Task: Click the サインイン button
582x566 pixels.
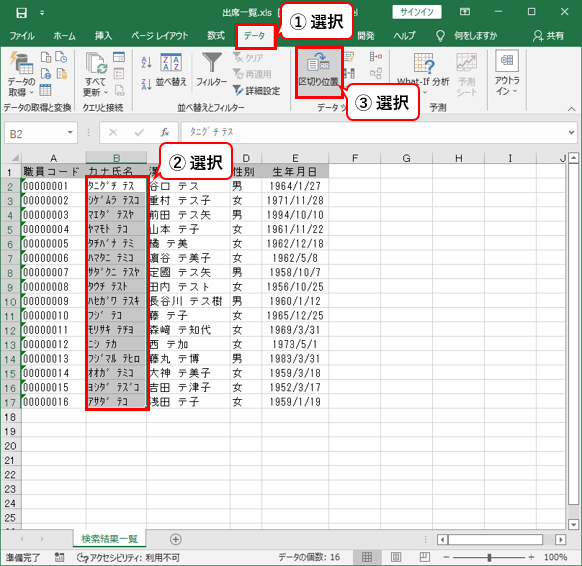Action: tap(417, 12)
